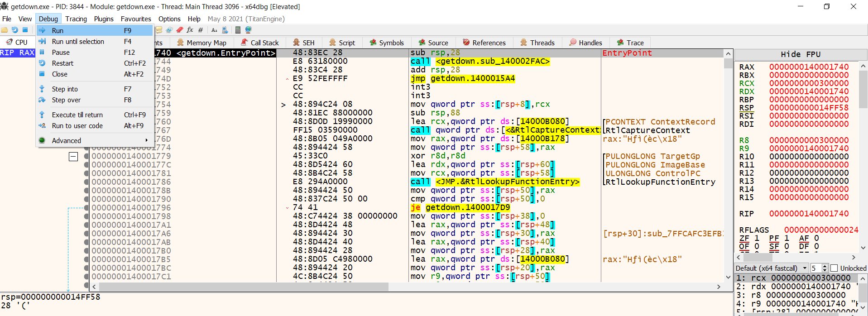Click the Restart debugging toolbar icon
868x316 pixels.
click(15, 30)
